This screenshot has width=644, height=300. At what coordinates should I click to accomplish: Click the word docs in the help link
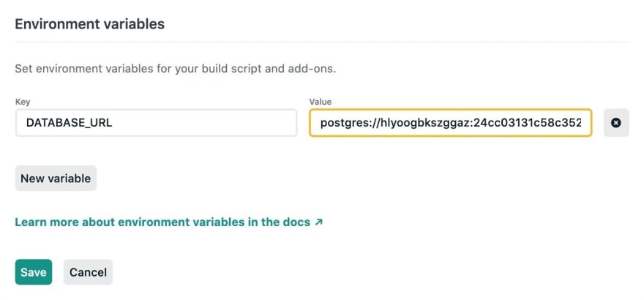pos(296,222)
